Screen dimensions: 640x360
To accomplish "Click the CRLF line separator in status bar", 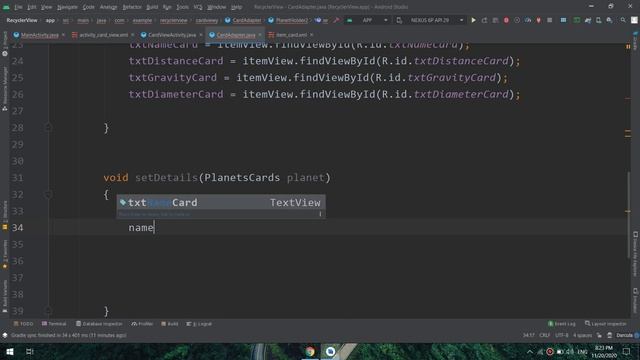I will 544,335.
